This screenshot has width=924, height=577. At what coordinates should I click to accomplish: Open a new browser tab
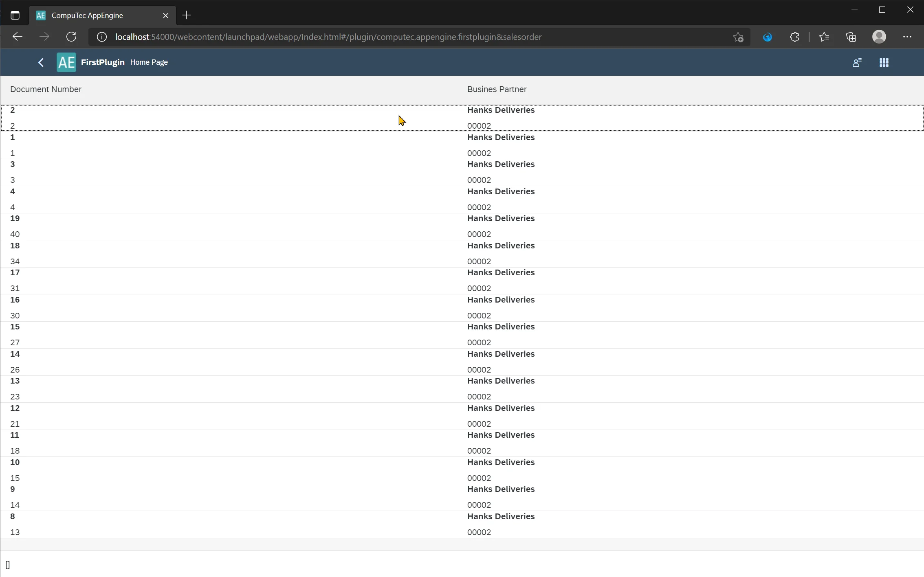tap(187, 15)
